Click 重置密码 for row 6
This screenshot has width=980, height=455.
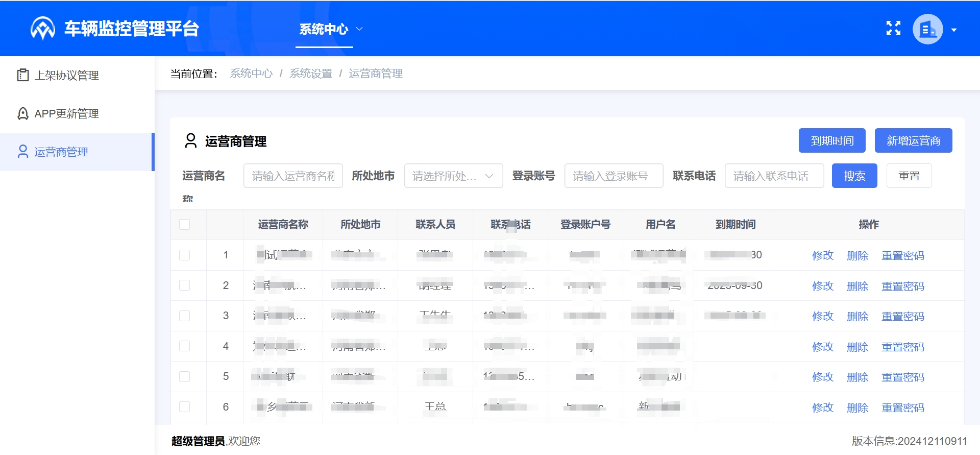pos(903,408)
